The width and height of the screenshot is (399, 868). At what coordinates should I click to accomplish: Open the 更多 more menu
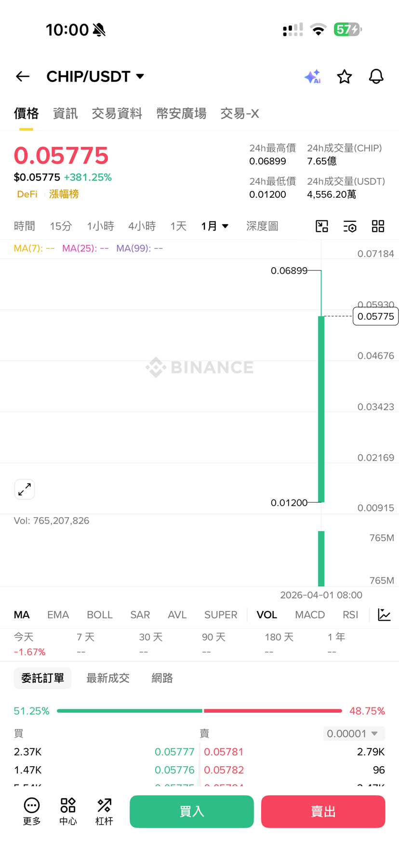click(32, 812)
